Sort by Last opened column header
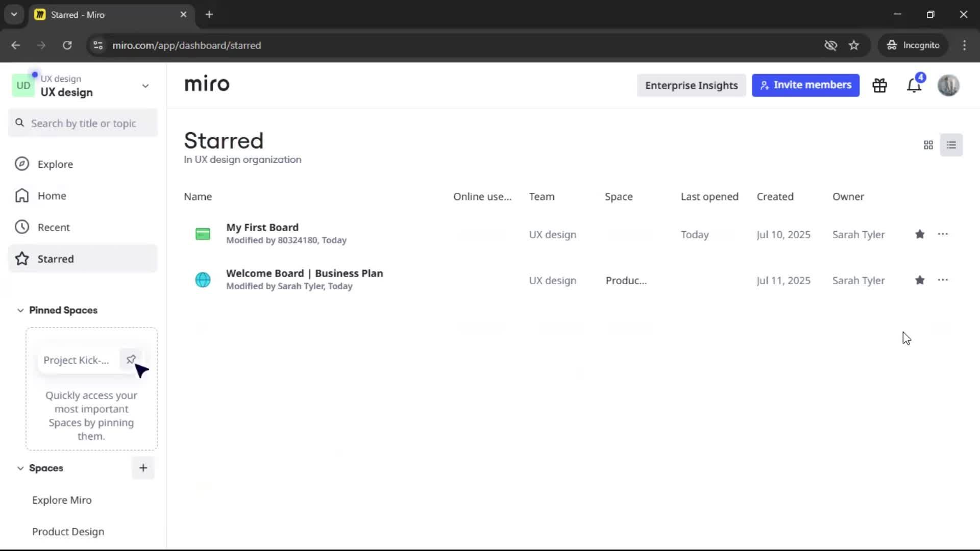This screenshot has width=980, height=551. [x=709, y=196]
